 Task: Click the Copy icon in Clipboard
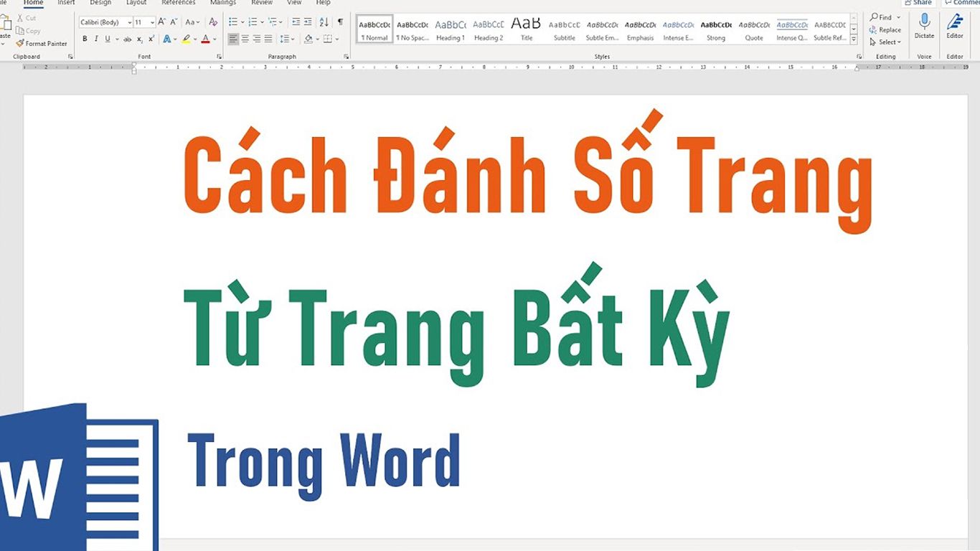click(19, 31)
